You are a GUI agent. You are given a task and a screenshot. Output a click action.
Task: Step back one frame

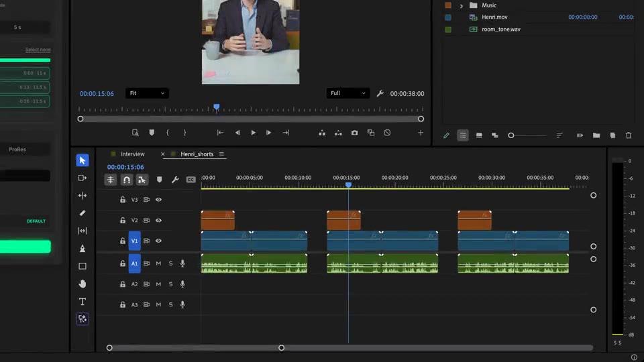(x=237, y=133)
